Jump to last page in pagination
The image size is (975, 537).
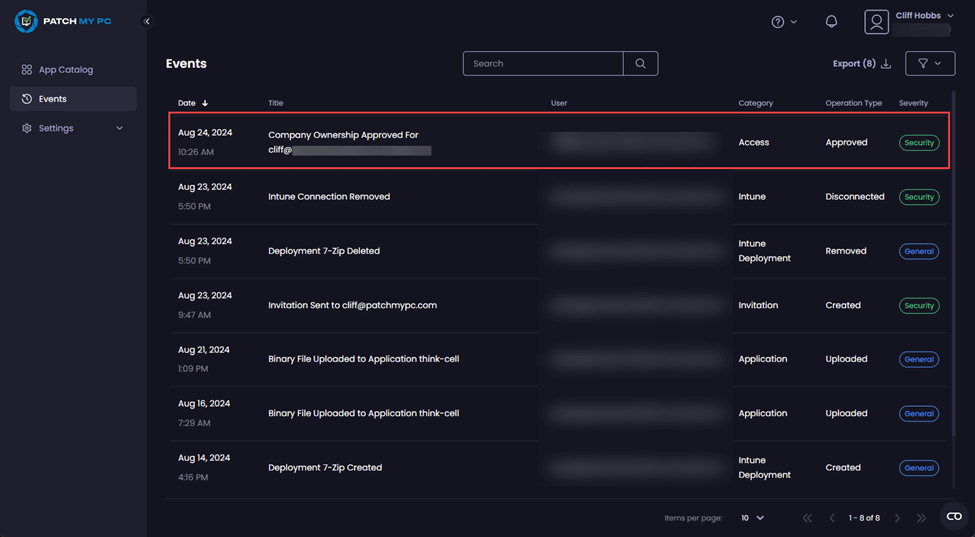pyautogui.click(x=921, y=518)
